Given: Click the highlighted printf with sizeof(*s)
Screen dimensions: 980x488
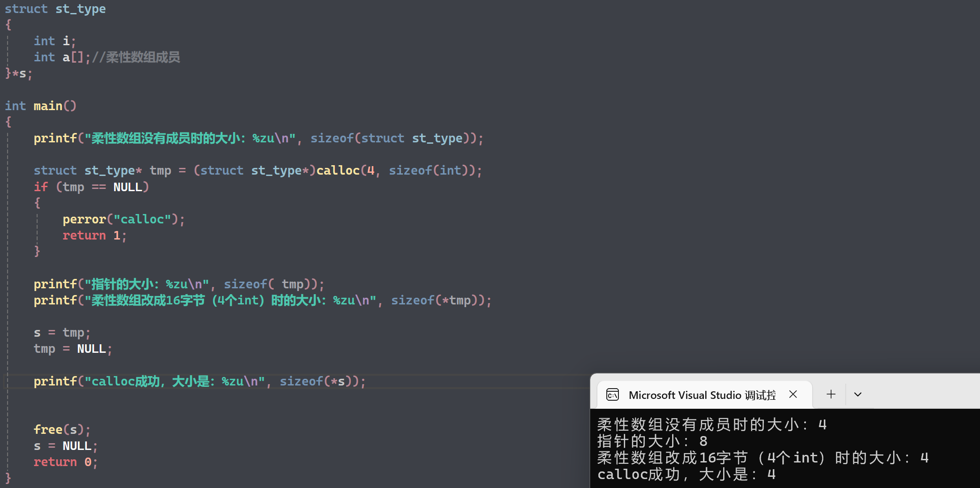Looking at the screenshot, I should [x=199, y=381].
